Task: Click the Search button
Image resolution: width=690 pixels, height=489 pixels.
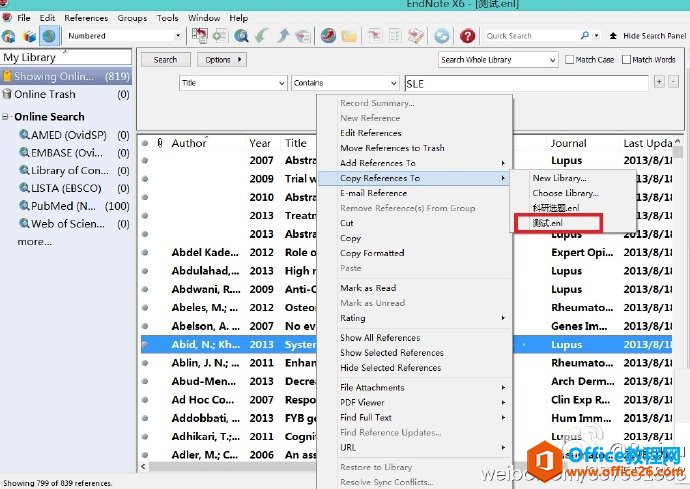Action: pyautogui.click(x=165, y=59)
